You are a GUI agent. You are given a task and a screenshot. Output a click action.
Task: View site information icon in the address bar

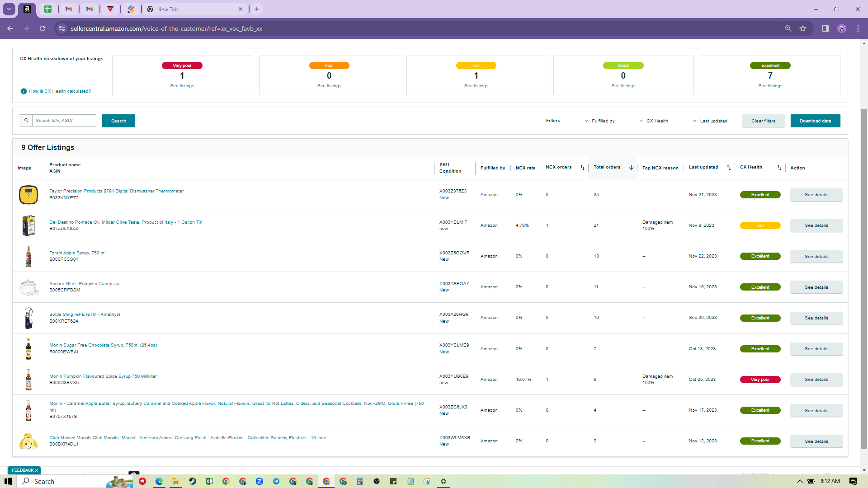coord(62,28)
